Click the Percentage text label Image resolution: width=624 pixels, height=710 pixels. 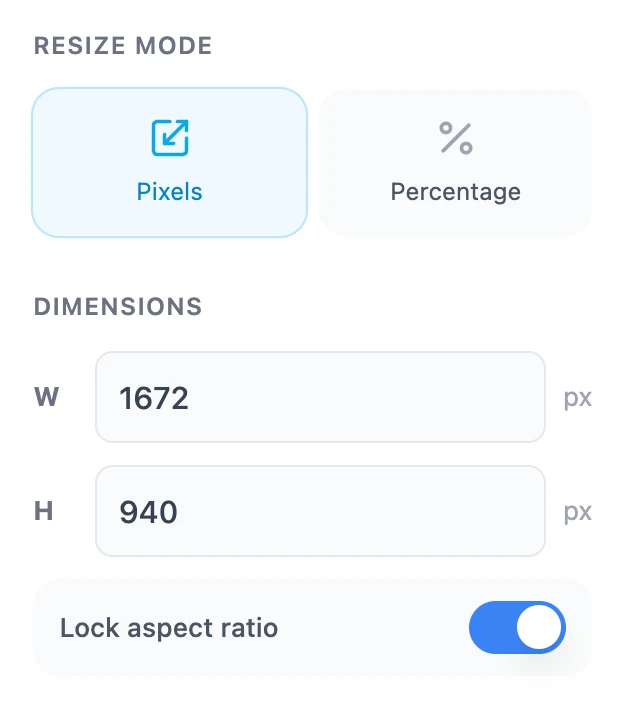[456, 192]
